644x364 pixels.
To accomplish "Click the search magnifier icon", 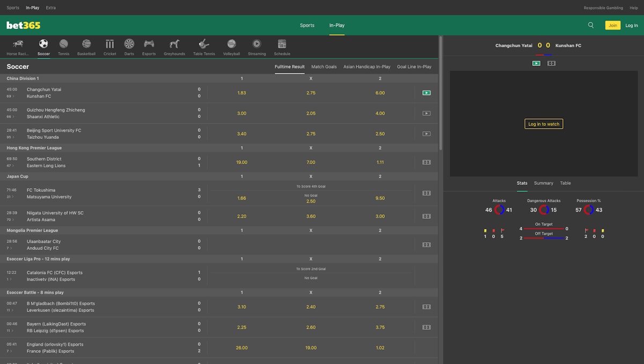I will (591, 25).
